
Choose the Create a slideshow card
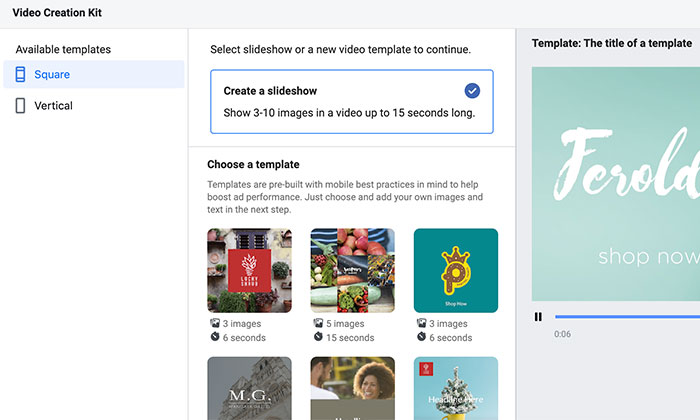[x=352, y=101]
